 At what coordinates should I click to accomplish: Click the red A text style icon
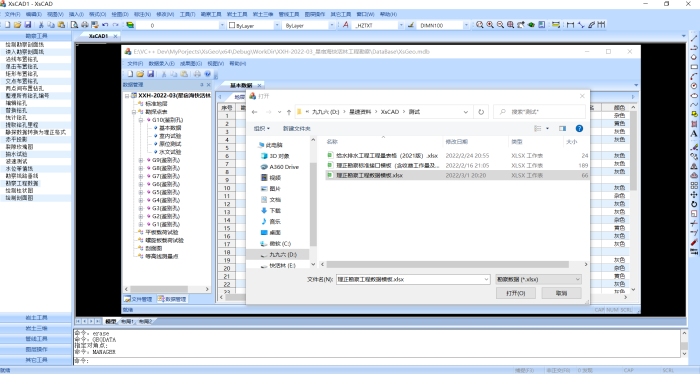[345, 25]
